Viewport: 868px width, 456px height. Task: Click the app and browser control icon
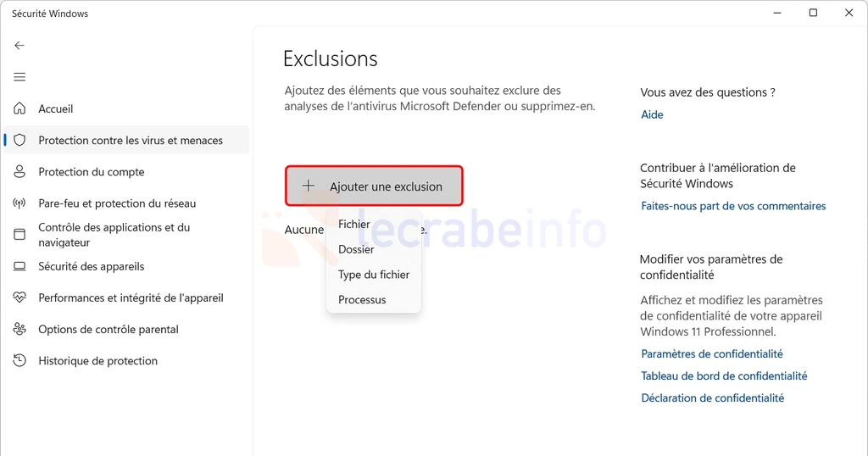point(19,235)
